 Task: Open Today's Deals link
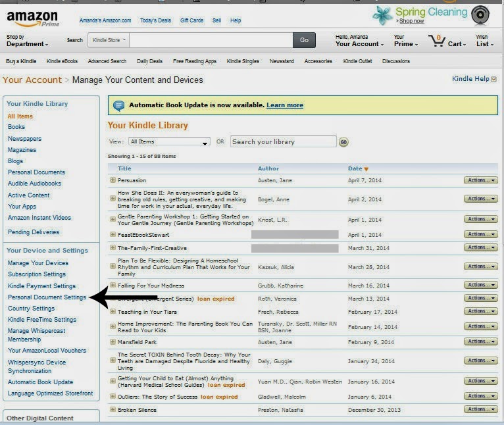click(x=155, y=20)
